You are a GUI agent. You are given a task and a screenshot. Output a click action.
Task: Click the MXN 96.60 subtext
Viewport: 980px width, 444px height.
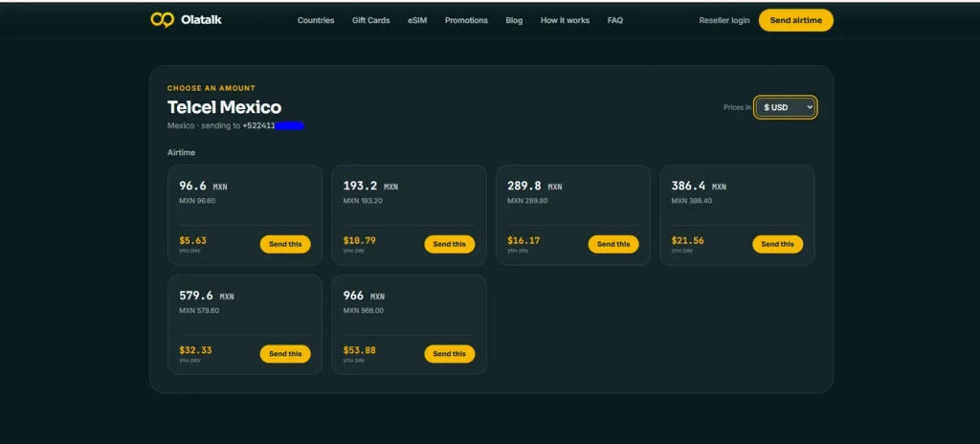point(197,201)
